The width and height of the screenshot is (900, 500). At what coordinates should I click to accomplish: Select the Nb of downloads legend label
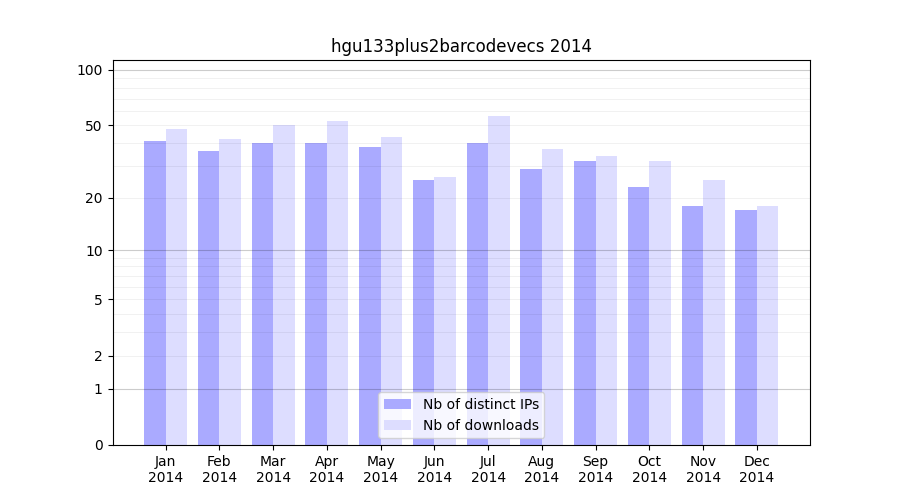pyautogui.click(x=480, y=425)
